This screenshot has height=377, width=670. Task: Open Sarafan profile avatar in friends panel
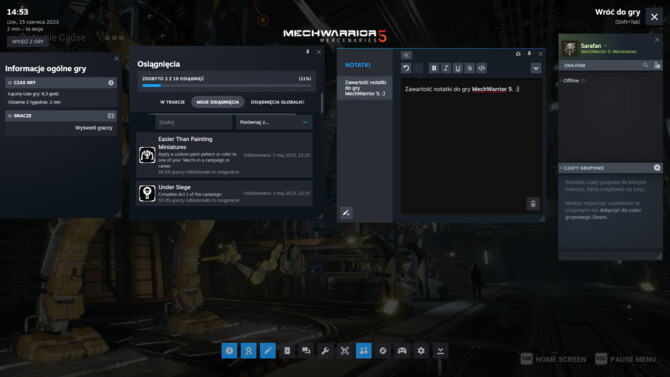(x=570, y=48)
